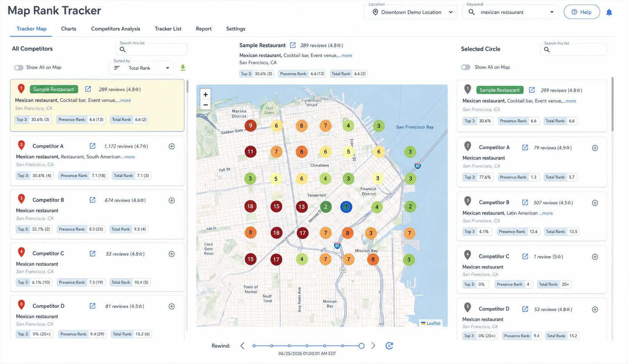Viewport: 628px width, 364px height.
Task: Click the rank 17 circle near Mission
Action: pos(302,233)
